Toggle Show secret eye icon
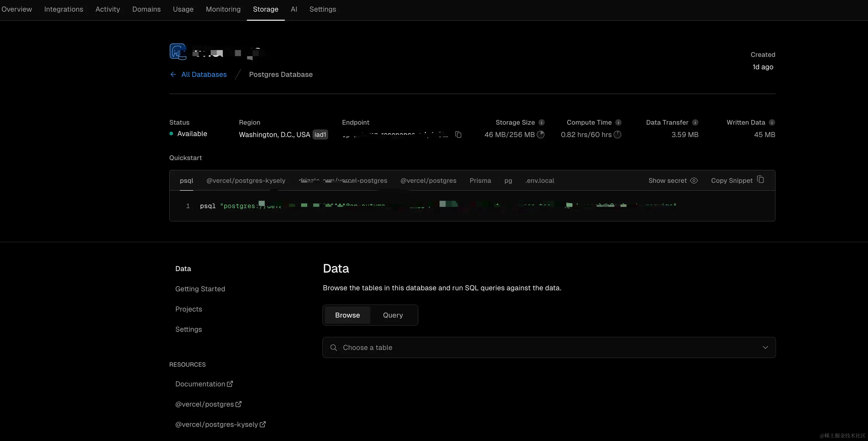The width and height of the screenshot is (868, 441). coord(694,181)
